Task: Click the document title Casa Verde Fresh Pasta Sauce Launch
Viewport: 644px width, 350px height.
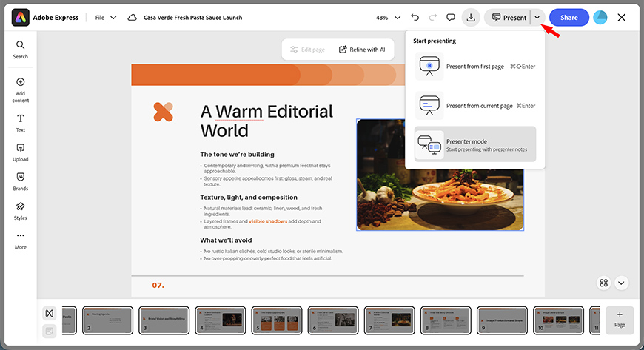Action: [x=192, y=18]
